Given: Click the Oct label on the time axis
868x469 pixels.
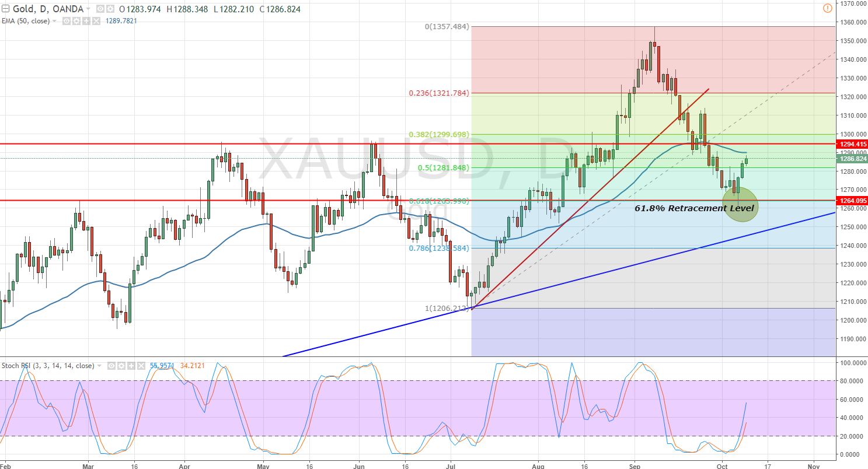Looking at the screenshot, I should (x=723, y=466).
